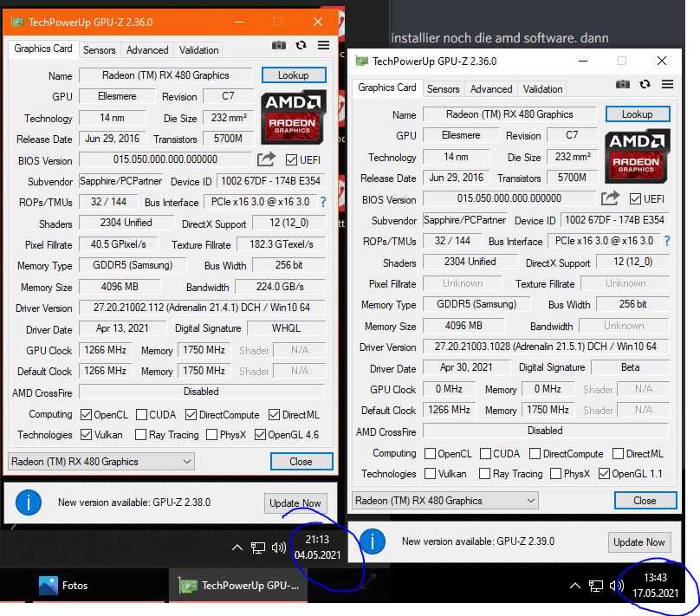Open clock showing 21:13 04.05.2021
The height and width of the screenshot is (616, 700).
coord(317,548)
